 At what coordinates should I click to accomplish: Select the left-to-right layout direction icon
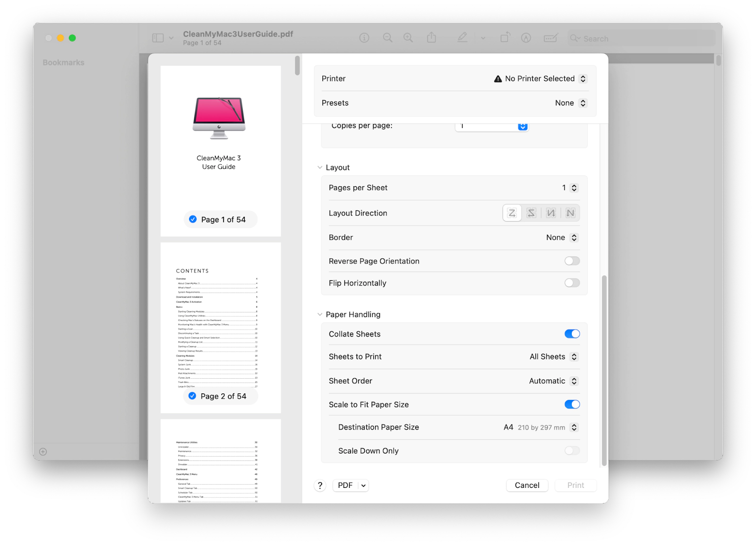pyautogui.click(x=512, y=213)
